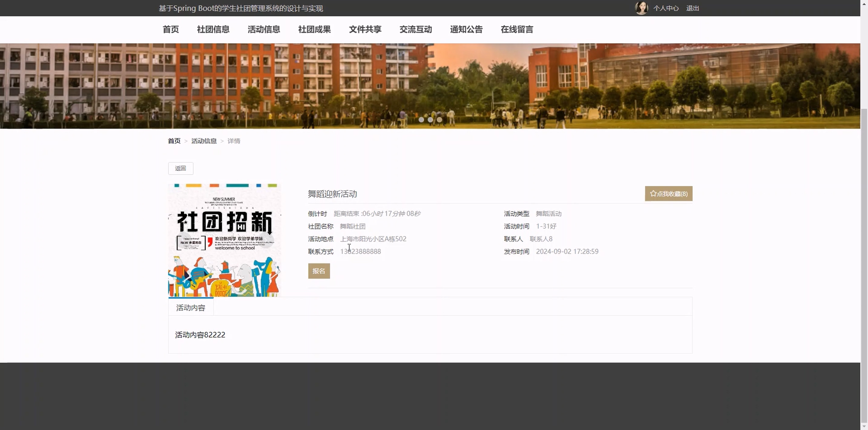This screenshot has width=868, height=430.
Task: Click the star favorite button 点我收藏
Action: pos(669,194)
